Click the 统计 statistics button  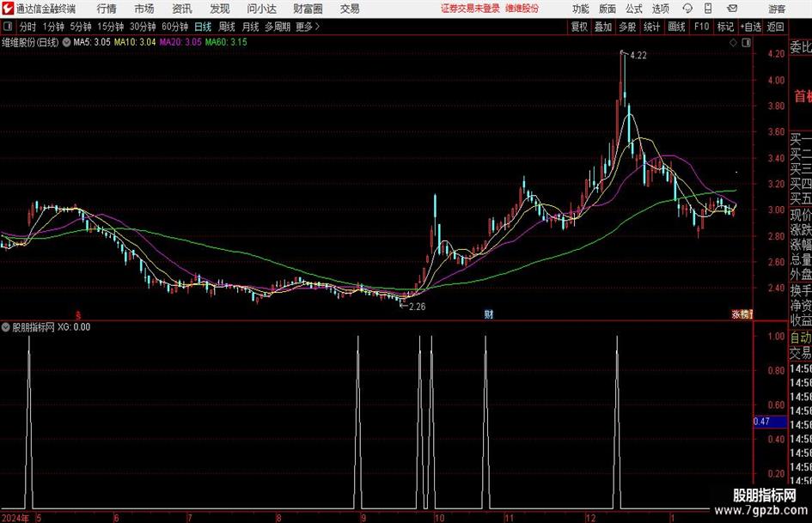[x=652, y=27]
